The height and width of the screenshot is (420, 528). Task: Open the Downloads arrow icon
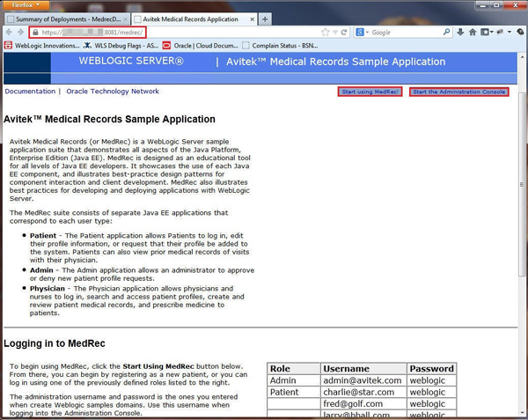click(460, 32)
